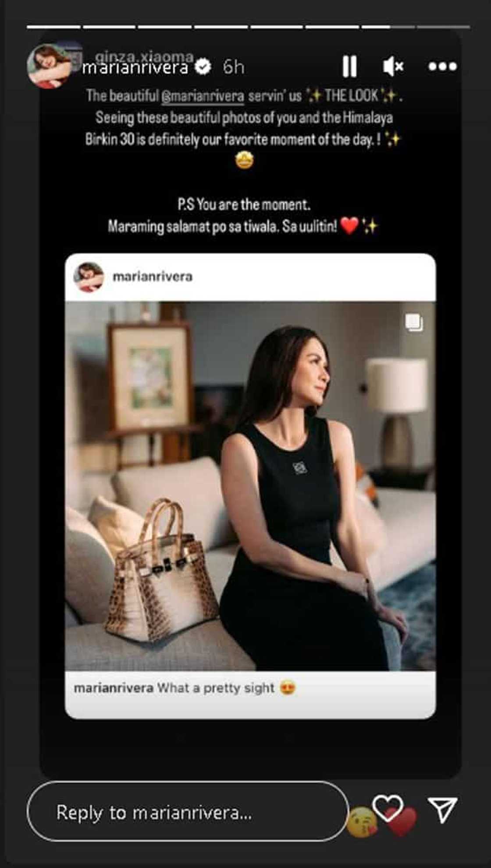Send story via paper plane icon
The height and width of the screenshot is (868, 491).
443,809
